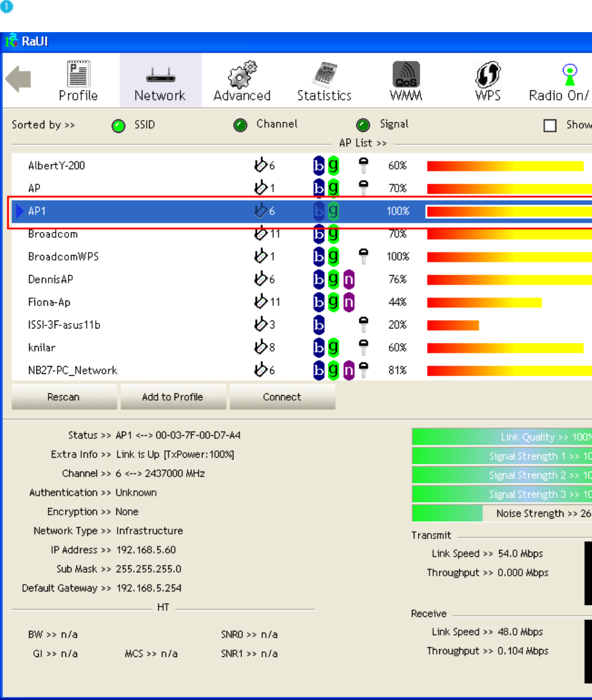
Task: Click the 802.11n icon on NB27-PC_Network row
Action: [348, 370]
